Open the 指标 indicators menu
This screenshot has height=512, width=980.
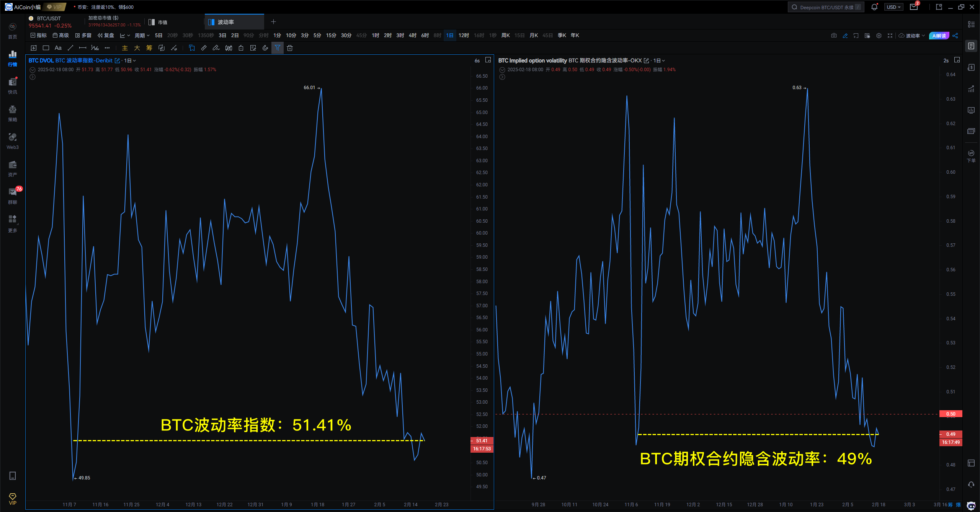(39, 36)
